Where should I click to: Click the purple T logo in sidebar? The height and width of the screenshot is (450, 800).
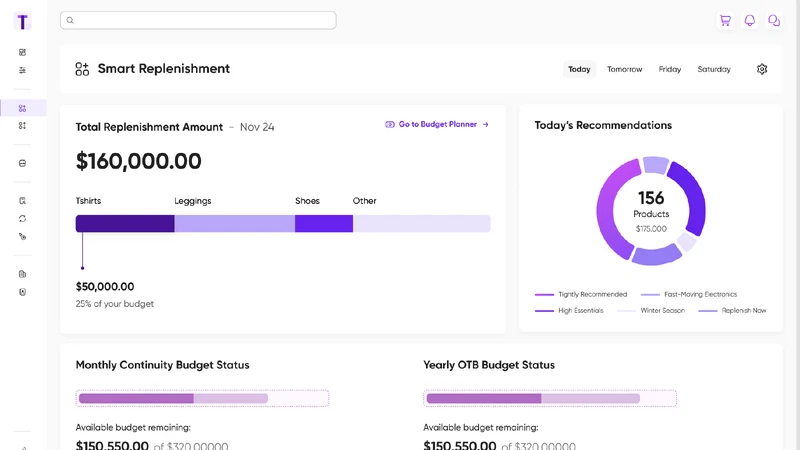coord(22,21)
